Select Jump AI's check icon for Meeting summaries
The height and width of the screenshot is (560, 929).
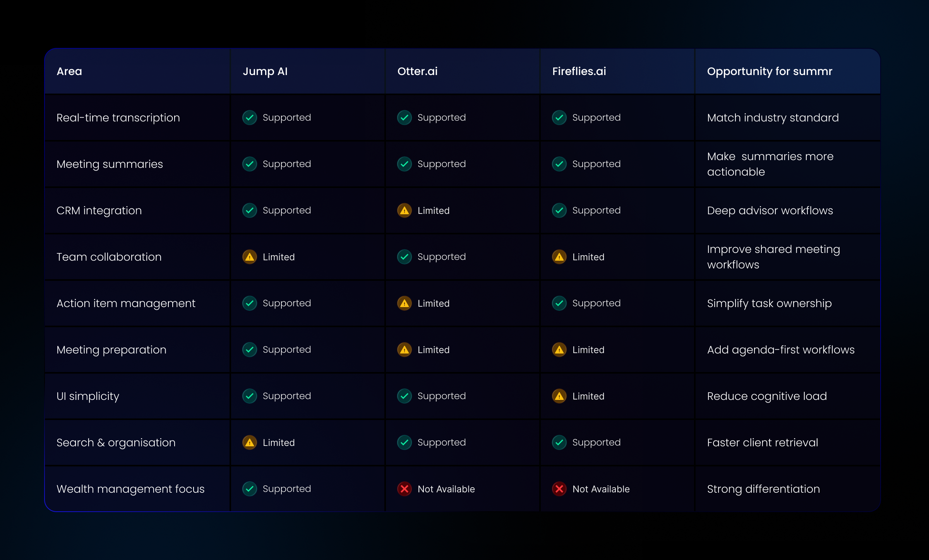click(x=250, y=164)
